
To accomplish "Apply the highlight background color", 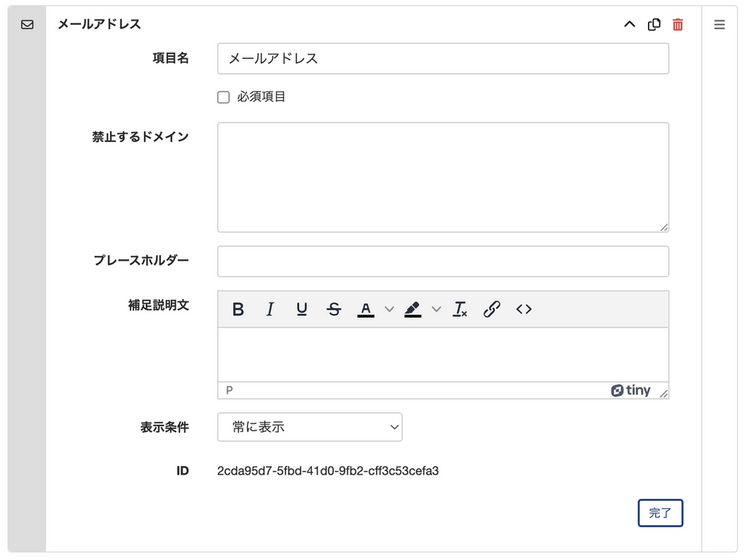I will point(413,309).
